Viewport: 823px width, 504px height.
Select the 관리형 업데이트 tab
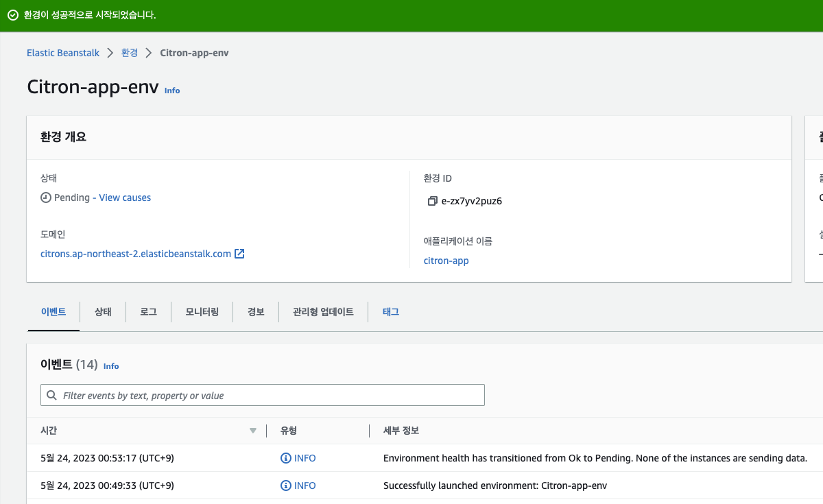point(323,312)
